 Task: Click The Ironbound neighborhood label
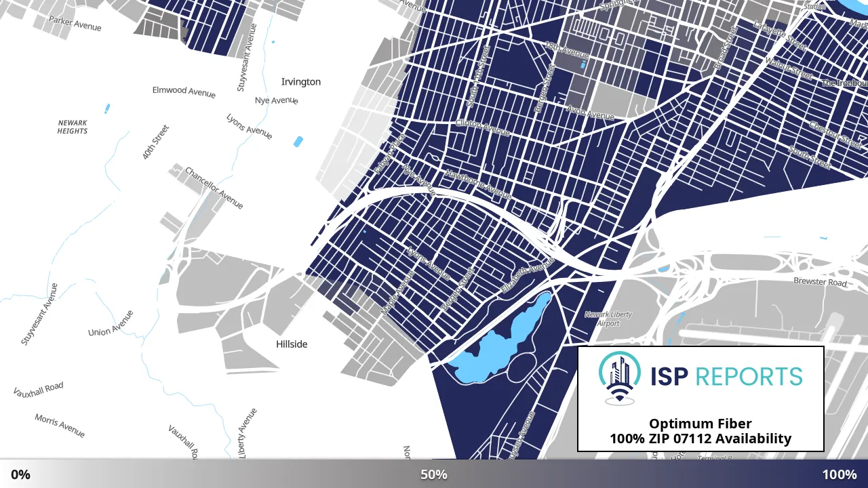[x=844, y=83]
